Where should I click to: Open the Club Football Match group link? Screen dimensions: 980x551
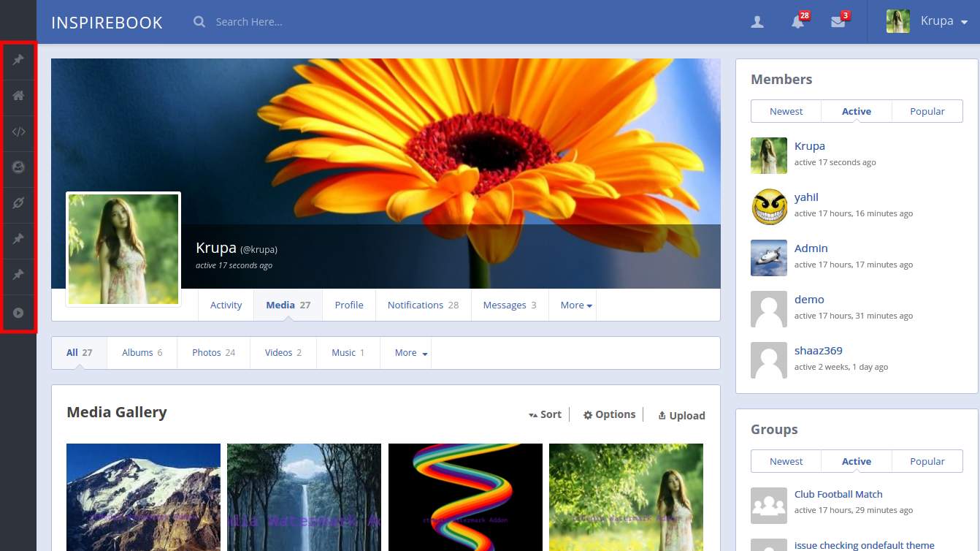(838, 494)
